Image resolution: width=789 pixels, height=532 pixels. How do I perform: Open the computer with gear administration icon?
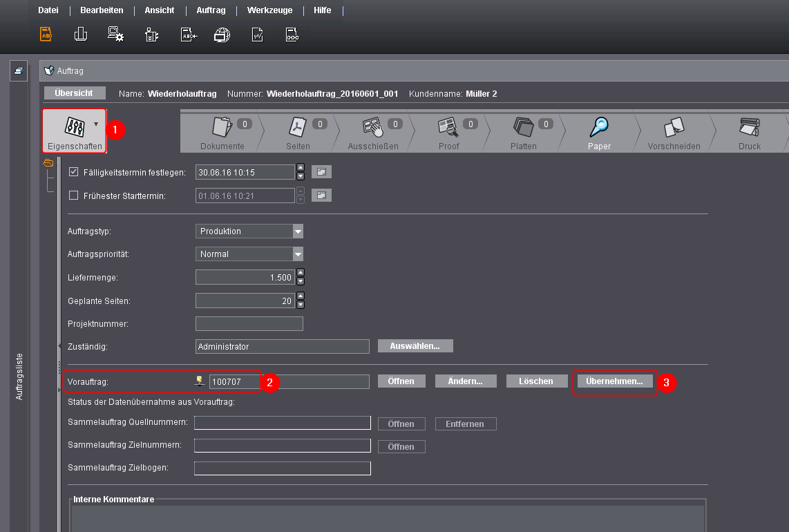[116, 35]
